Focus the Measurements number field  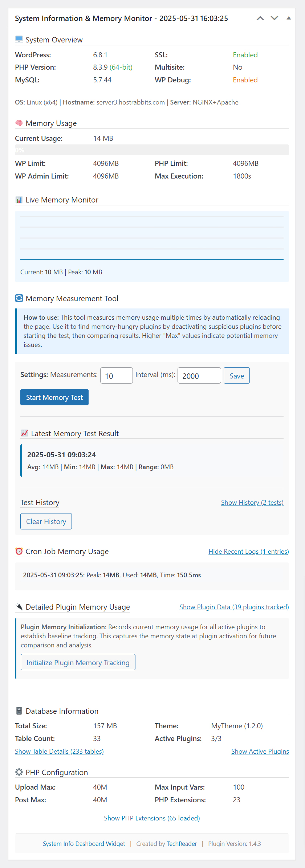(117, 376)
